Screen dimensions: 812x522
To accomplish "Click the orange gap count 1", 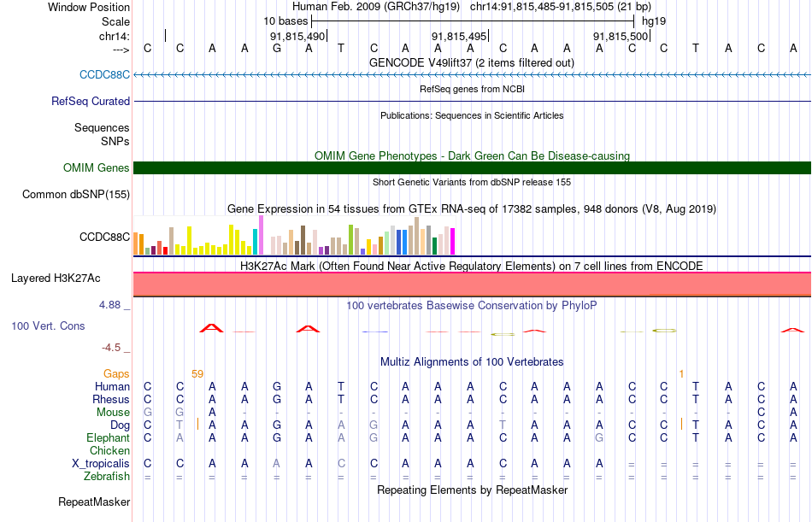I will click(x=681, y=374).
